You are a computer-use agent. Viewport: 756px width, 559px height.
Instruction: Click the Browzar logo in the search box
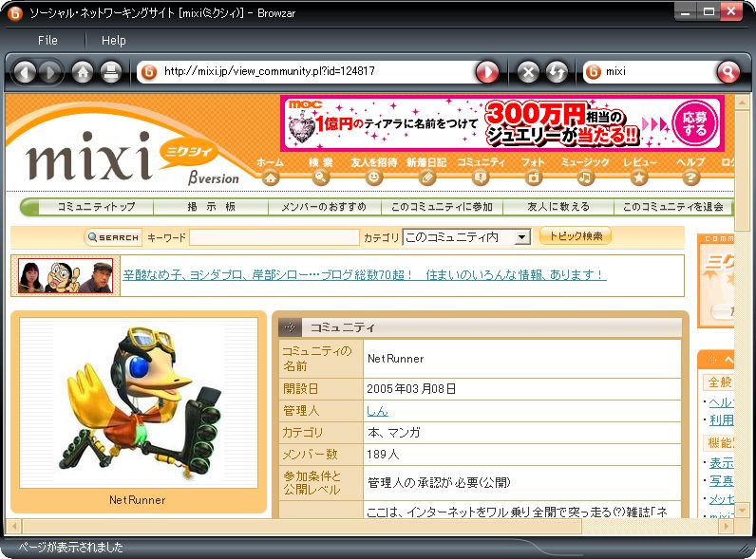click(x=594, y=72)
